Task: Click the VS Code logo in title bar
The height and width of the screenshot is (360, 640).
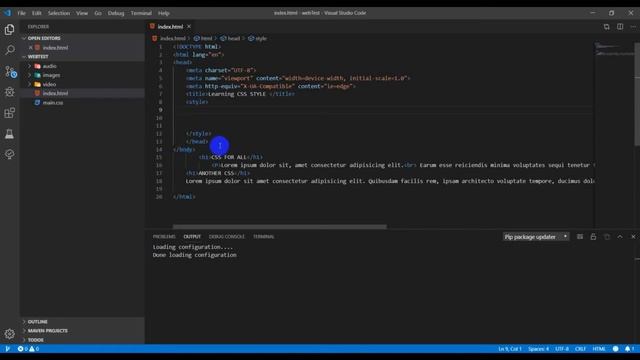Action: [8, 13]
